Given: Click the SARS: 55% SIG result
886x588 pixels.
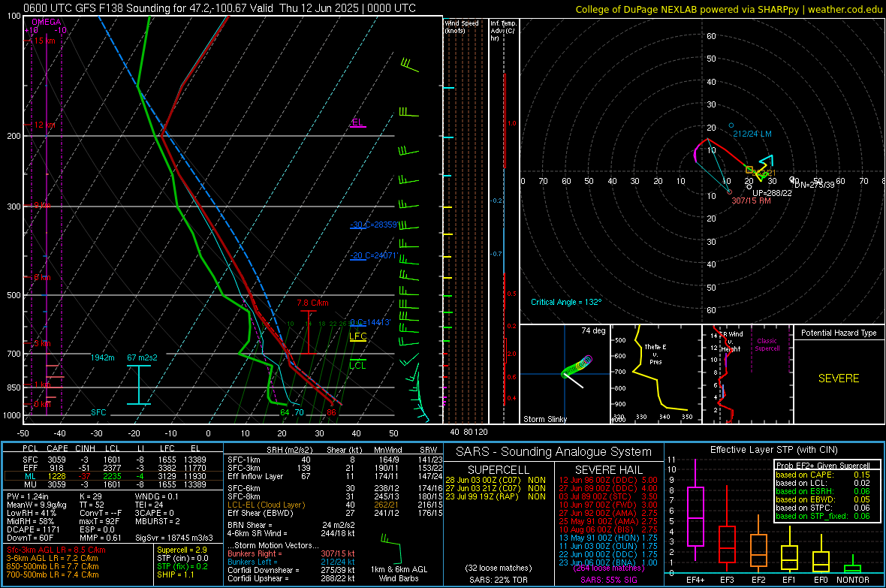Looking at the screenshot, I should (608, 580).
